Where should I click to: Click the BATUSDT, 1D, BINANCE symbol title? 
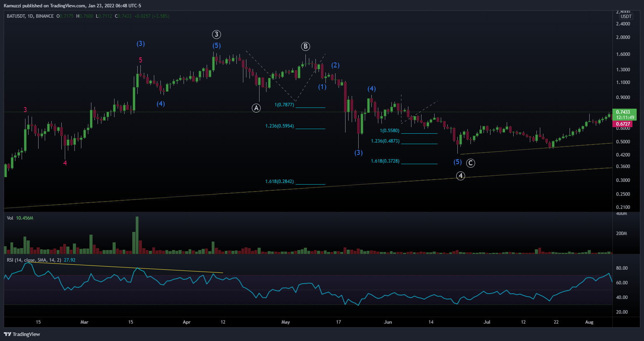[x=30, y=16]
